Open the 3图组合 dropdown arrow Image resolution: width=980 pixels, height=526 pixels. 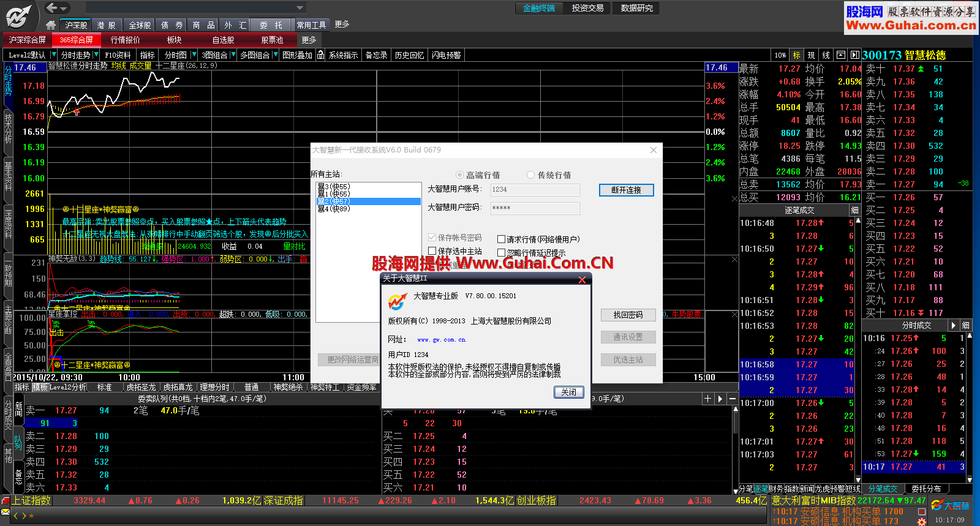[x=233, y=55]
